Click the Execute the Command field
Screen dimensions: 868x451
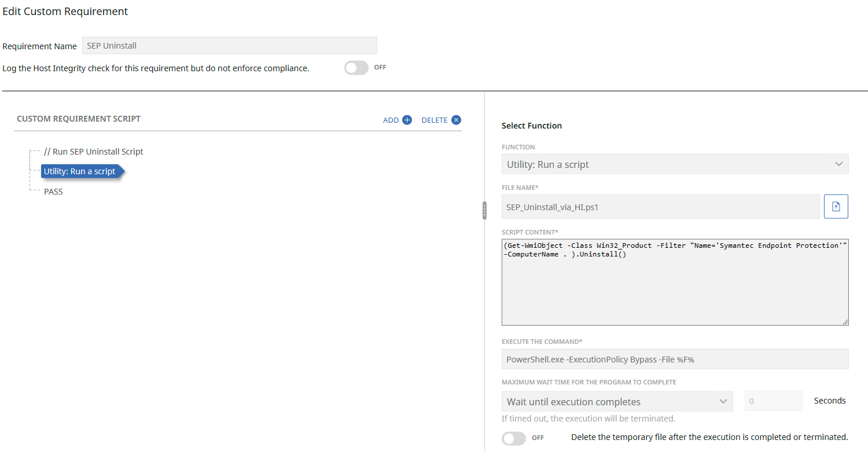(x=674, y=359)
